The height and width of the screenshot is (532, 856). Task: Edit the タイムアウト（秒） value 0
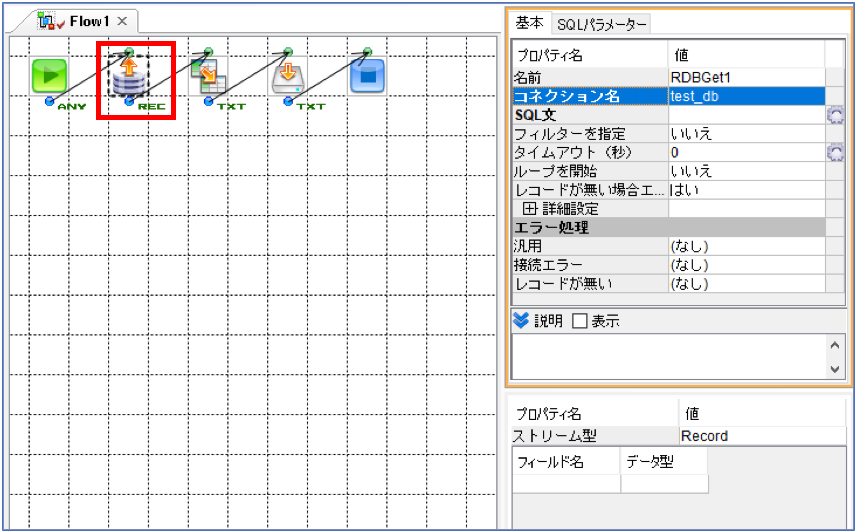[747, 152]
